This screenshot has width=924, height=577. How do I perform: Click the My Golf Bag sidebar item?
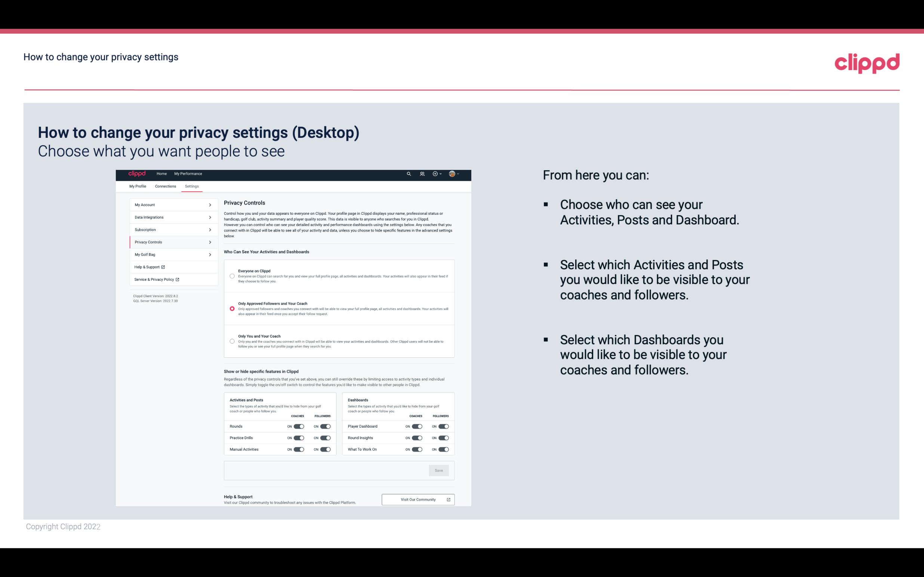pos(171,254)
